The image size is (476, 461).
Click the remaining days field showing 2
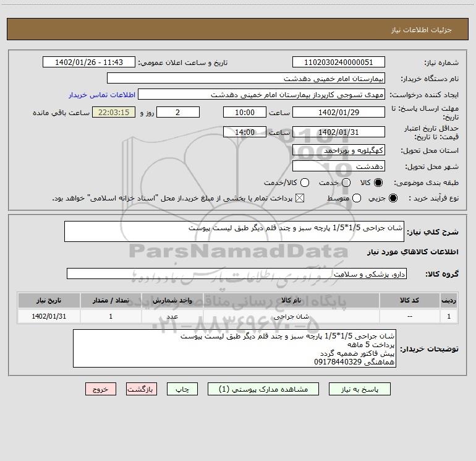point(178,112)
